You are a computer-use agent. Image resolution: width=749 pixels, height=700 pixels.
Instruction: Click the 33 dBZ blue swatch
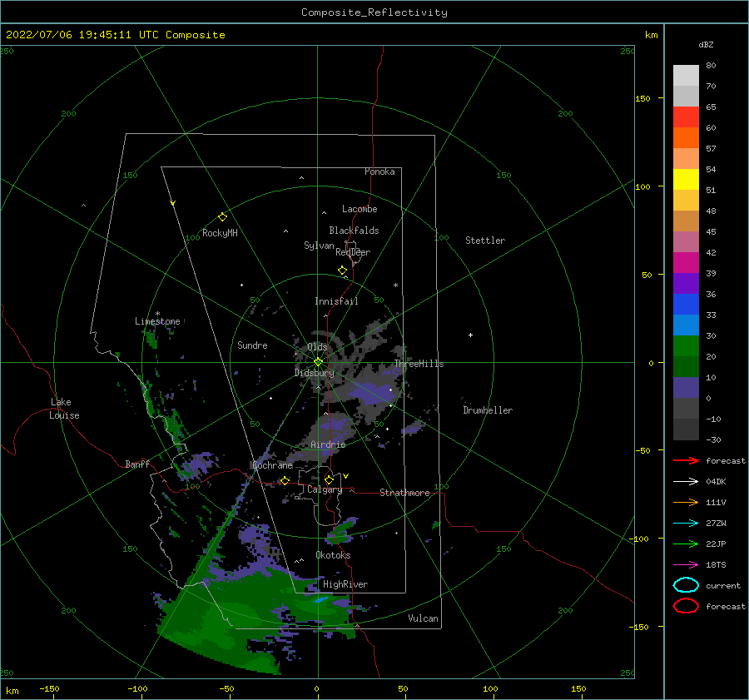click(686, 325)
